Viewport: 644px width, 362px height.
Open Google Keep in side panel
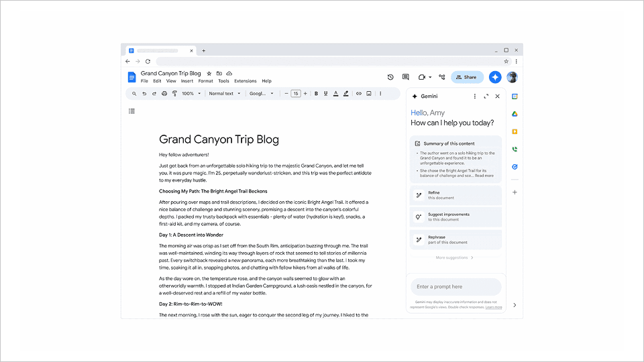tap(515, 132)
